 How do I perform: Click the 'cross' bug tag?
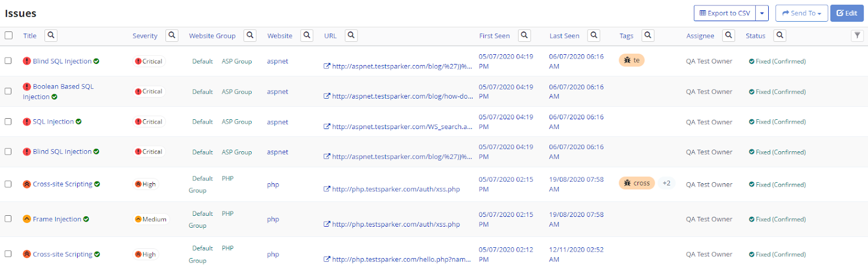pyautogui.click(x=637, y=183)
